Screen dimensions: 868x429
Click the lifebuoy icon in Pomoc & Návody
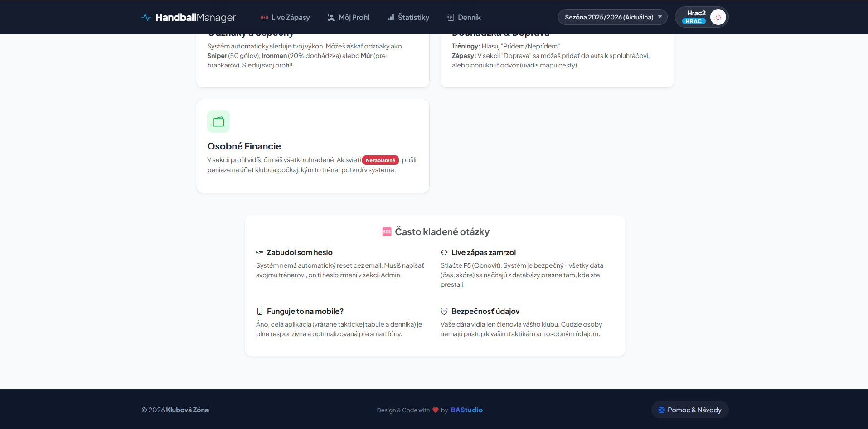tap(661, 410)
